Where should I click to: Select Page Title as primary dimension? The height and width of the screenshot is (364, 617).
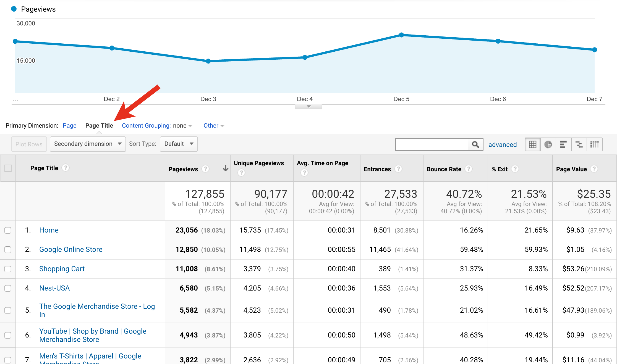pos(99,125)
